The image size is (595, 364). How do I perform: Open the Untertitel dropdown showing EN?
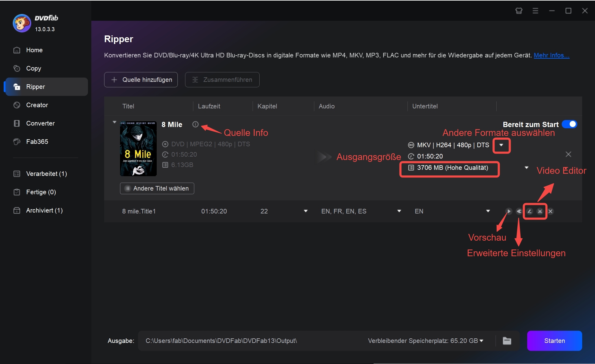click(x=488, y=211)
